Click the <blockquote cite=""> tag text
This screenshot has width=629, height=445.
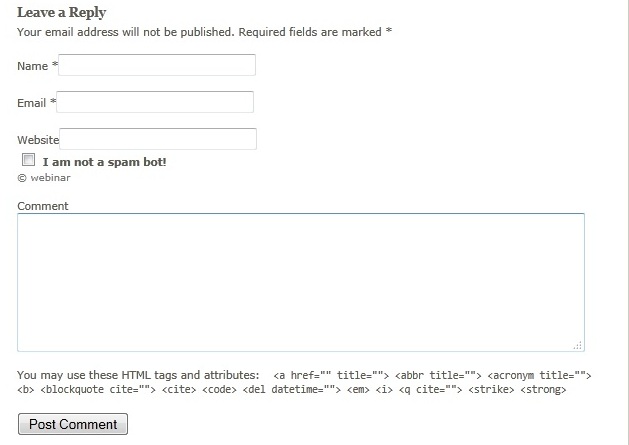click(x=98, y=390)
